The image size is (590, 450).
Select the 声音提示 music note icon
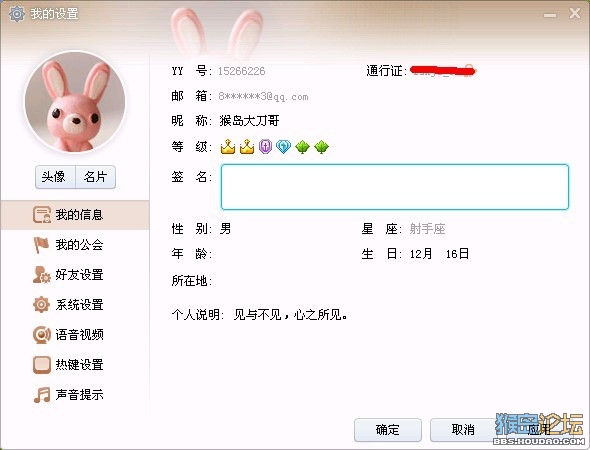pyautogui.click(x=41, y=395)
